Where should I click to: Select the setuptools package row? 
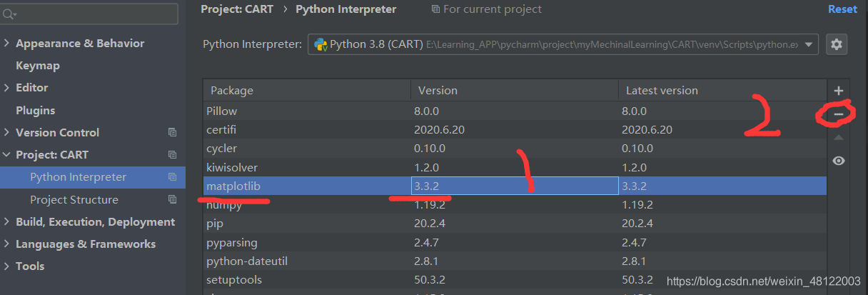click(515, 279)
